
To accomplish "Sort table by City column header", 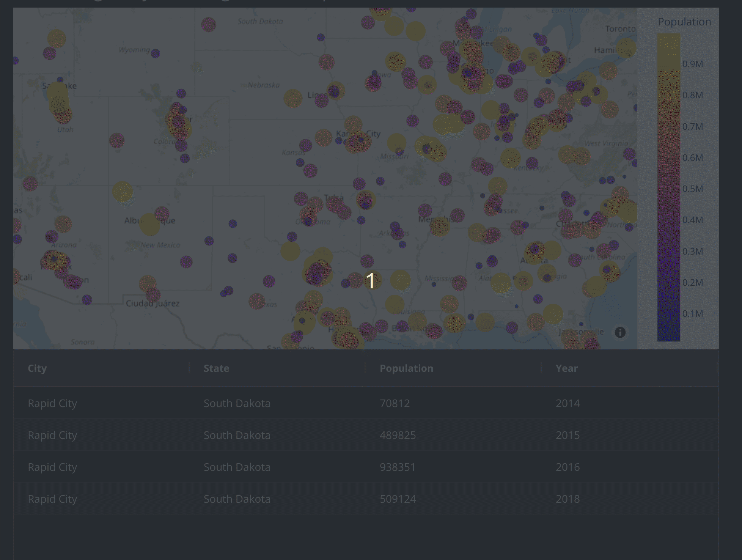I will coord(37,368).
